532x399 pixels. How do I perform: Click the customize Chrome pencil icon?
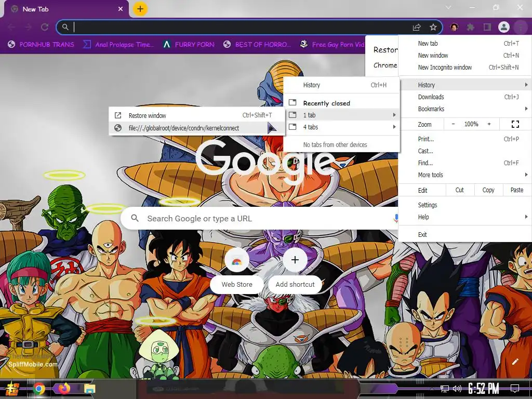[515, 362]
